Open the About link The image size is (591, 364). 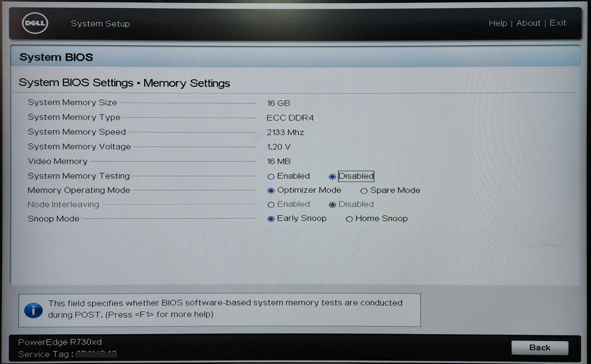[528, 23]
